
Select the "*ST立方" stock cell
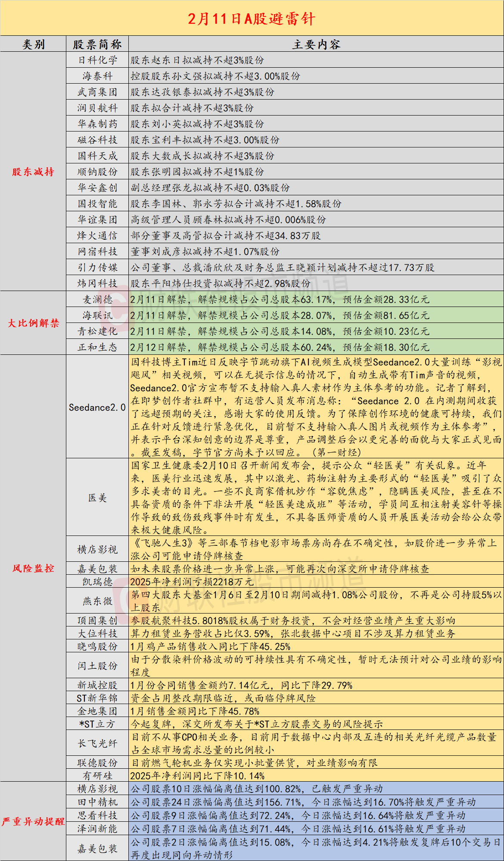click(97, 724)
